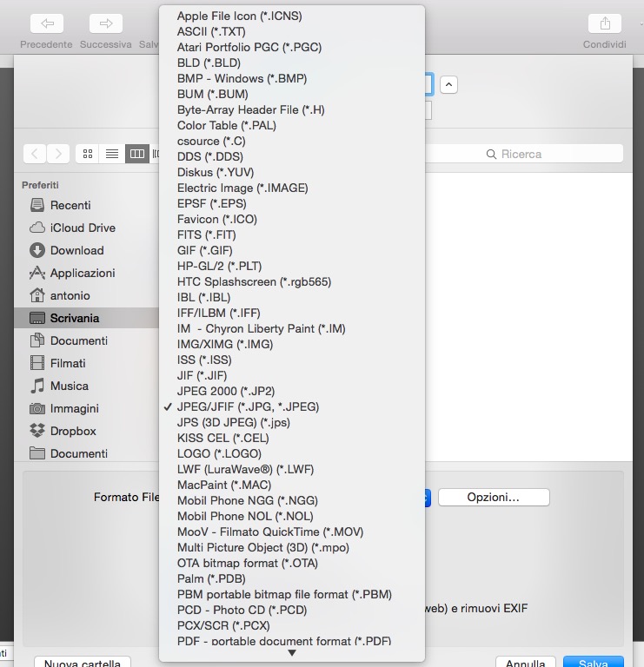Screen dimensions: 644x667
Task: Choose csource (*.C) format
Action: click(292, 142)
